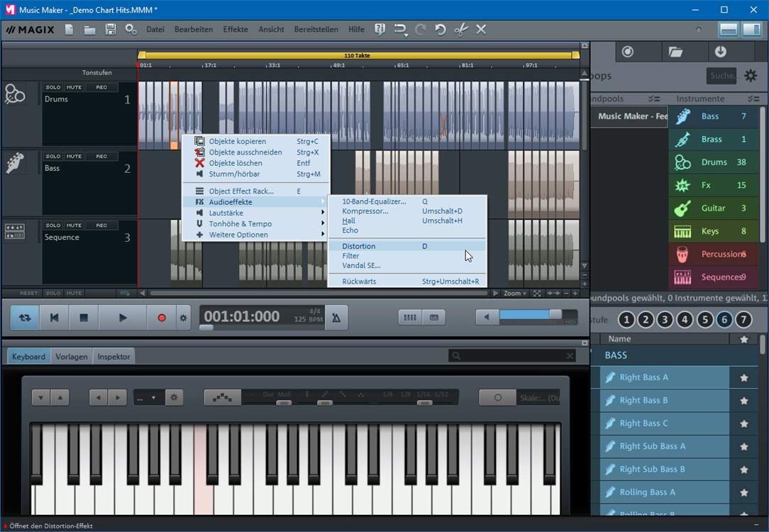Open project using folder icon in toolbar
The width and height of the screenshot is (769, 532).
(x=90, y=30)
